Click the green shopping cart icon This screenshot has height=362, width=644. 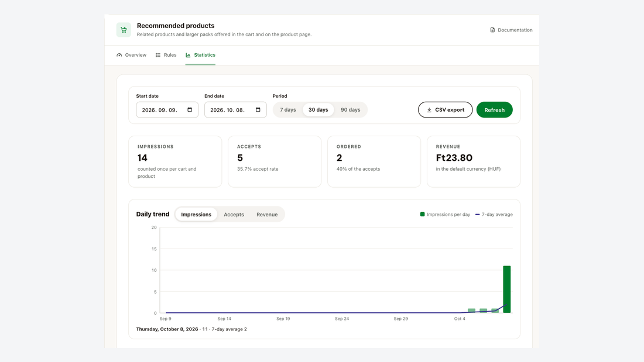tap(124, 30)
